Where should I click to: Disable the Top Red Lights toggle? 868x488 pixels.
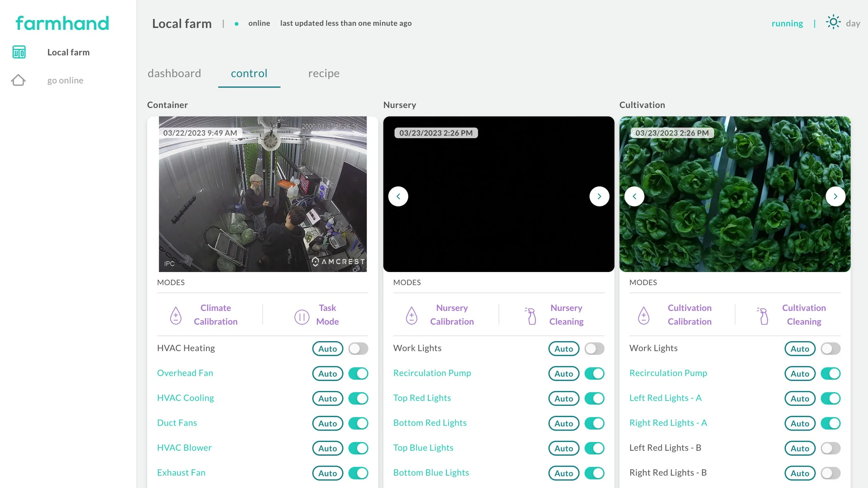pos(594,398)
